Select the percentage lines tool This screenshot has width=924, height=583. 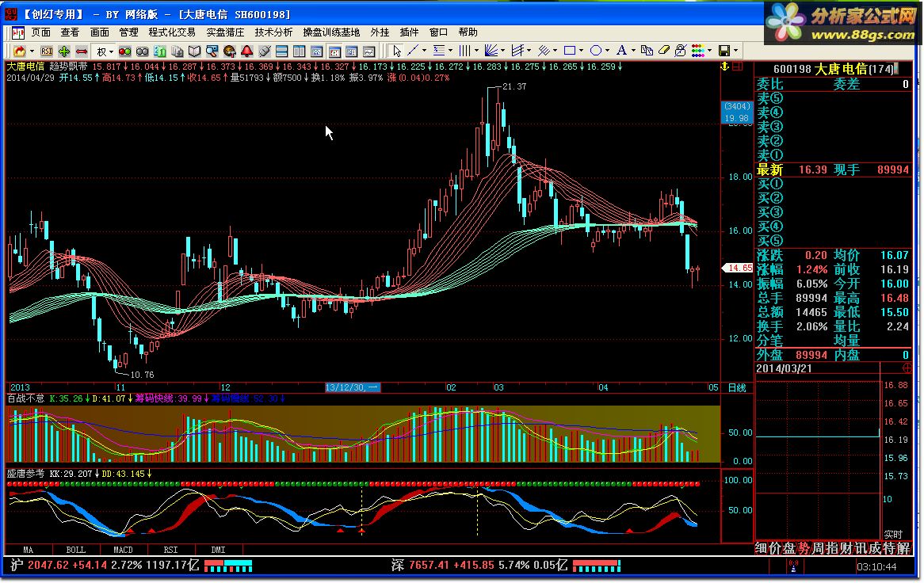pos(439,51)
